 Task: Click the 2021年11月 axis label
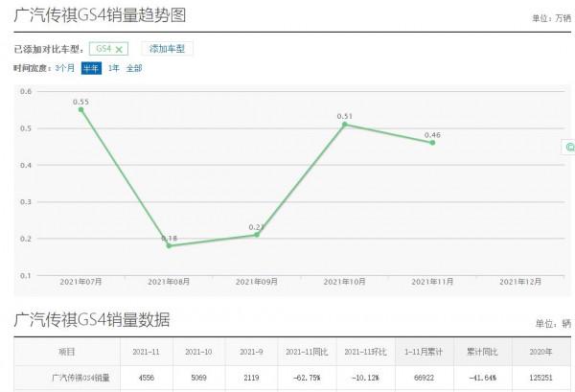pos(433,282)
